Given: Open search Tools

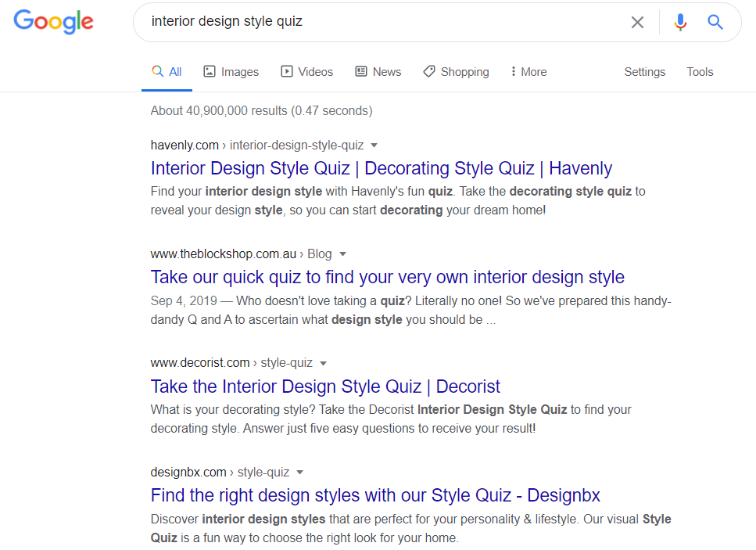Looking at the screenshot, I should click(700, 72).
